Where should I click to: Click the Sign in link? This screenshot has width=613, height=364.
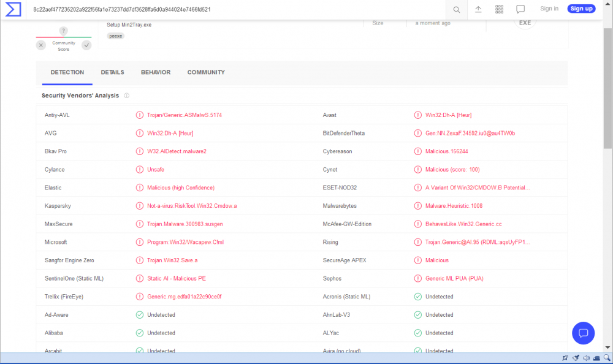[x=549, y=9]
